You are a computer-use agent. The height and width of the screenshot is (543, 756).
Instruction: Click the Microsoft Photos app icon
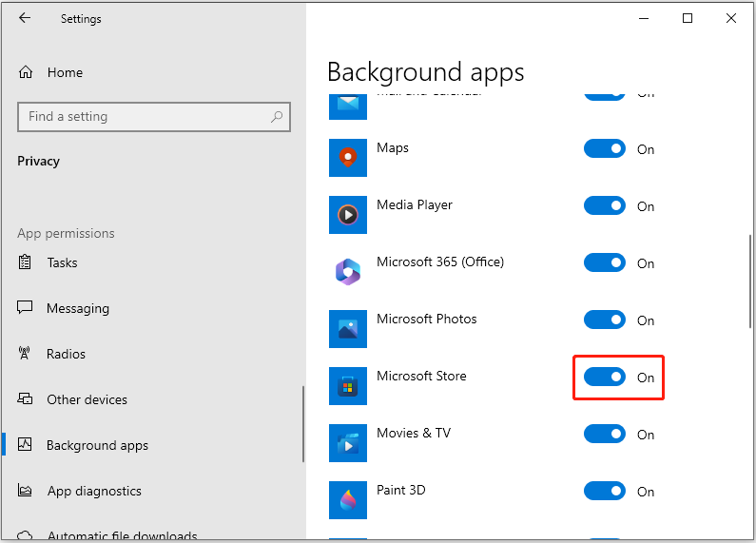point(348,329)
